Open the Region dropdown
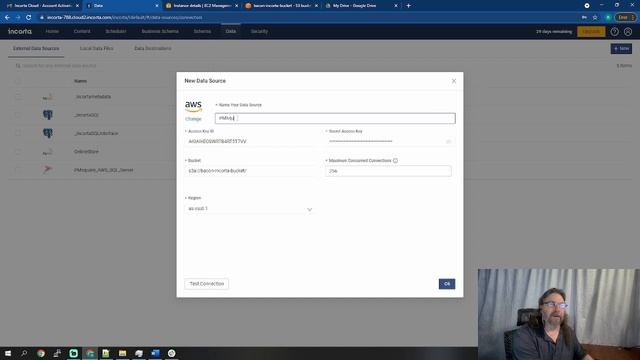Screen dimensions: 640x360 click(x=249, y=209)
